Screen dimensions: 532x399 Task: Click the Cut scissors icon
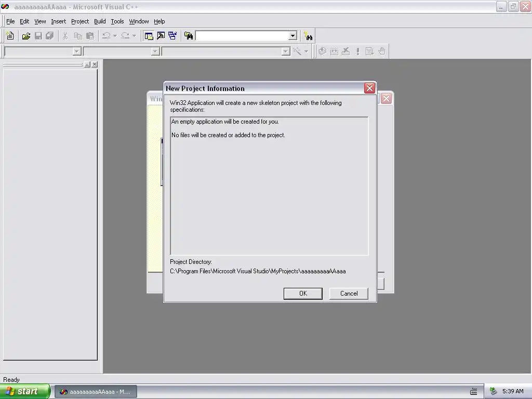tap(65, 36)
